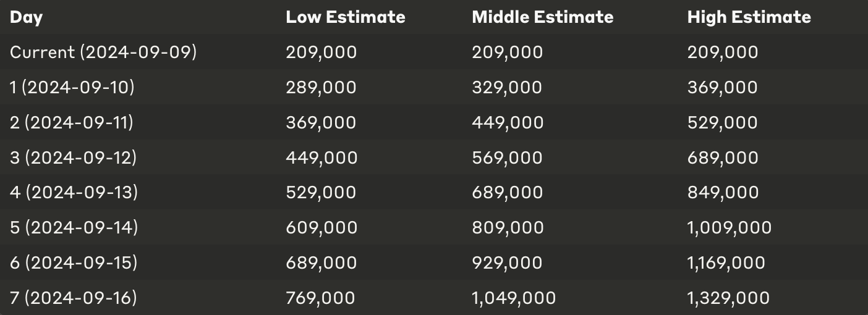Select the 3 (2024-09-12) day cell
868x315 pixels.
pyautogui.click(x=74, y=157)
